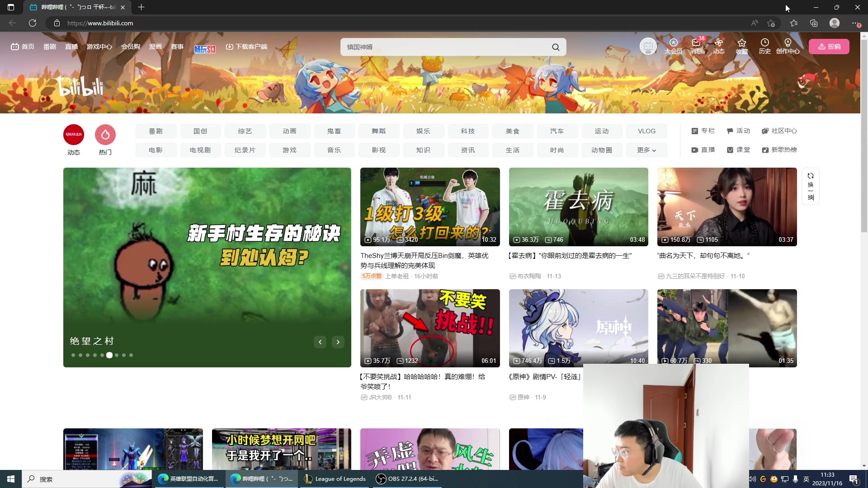The height and width of the screenshot is (488, 868).
Task: Open browser collections icon
Action: pos(814,23)
